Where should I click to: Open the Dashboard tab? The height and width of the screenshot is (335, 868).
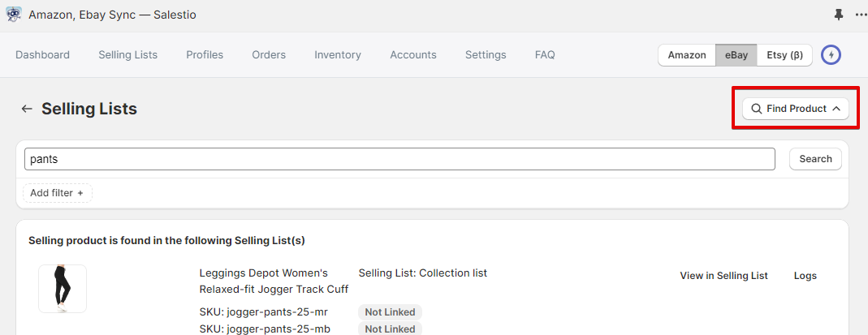[x=42, y=54]
